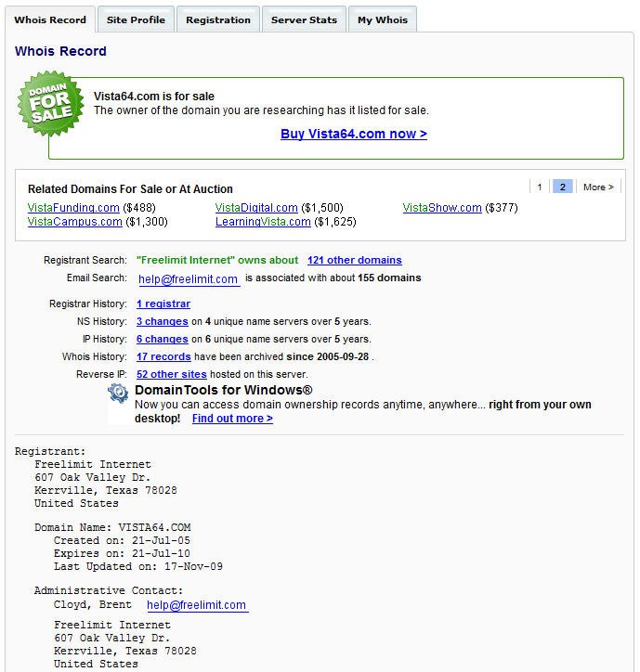Open the My Whois tab
This screenshot has width=640, height=672.
point(383,20)
